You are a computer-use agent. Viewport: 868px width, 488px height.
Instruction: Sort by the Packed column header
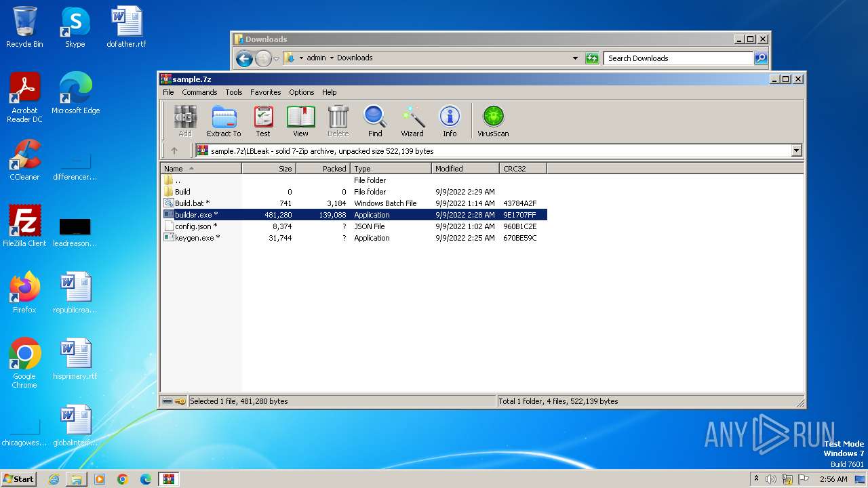323,168
